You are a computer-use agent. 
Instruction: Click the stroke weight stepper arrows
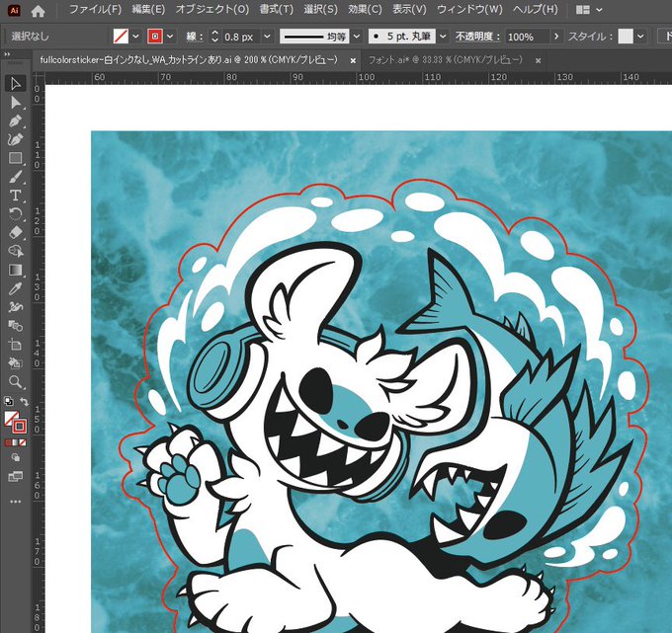214,37
